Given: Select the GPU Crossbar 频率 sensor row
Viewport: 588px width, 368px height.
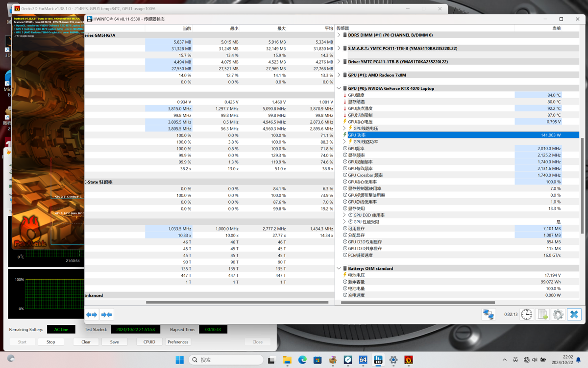Looking at the screenshot, I should pyautogui.click(x=458, y=175).
